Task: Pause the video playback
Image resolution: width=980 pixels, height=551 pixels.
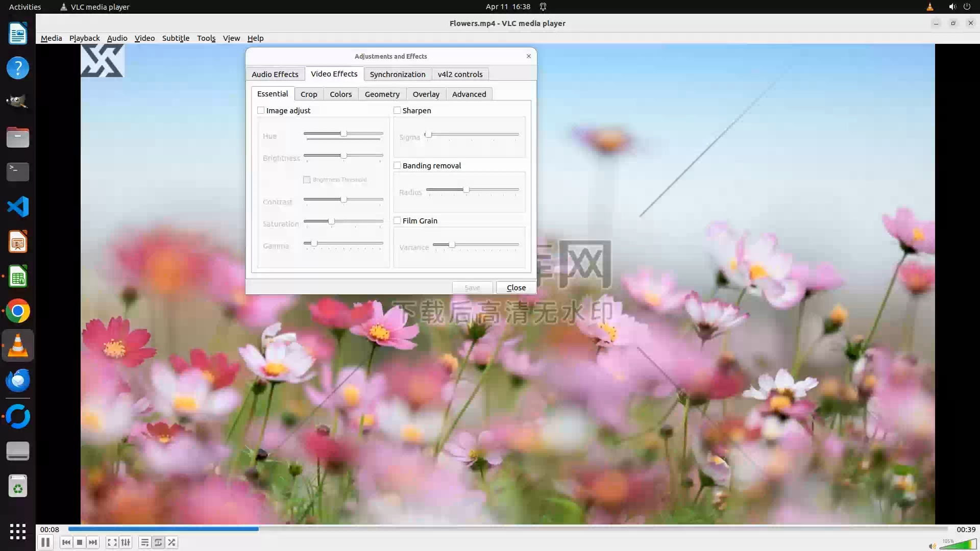Action: click(45, 542)
